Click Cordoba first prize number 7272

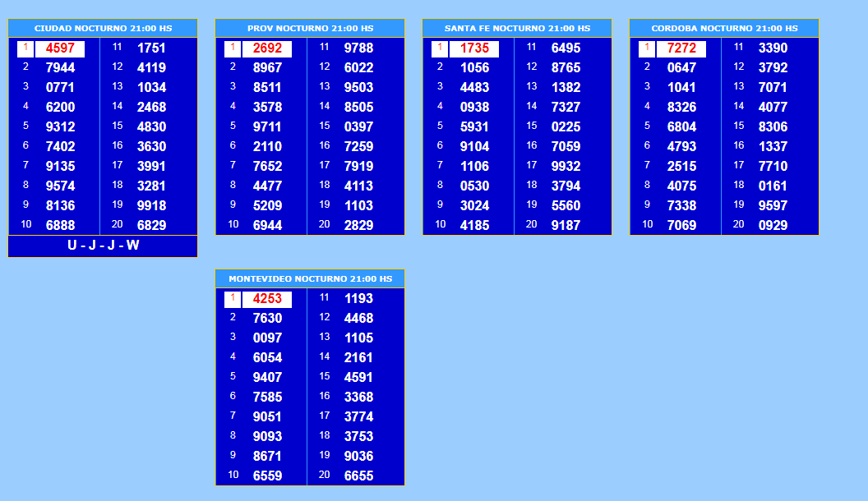click(681, 48)
